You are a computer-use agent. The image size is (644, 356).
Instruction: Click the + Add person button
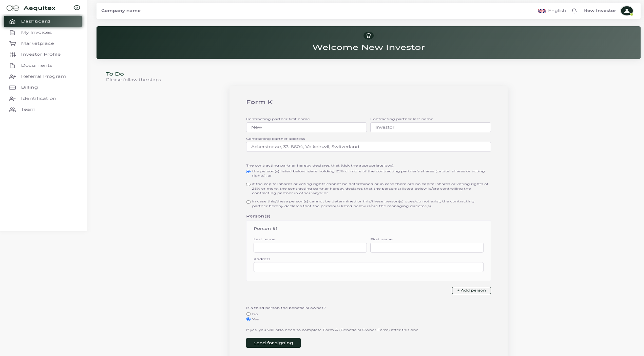[x=471, y=290]
